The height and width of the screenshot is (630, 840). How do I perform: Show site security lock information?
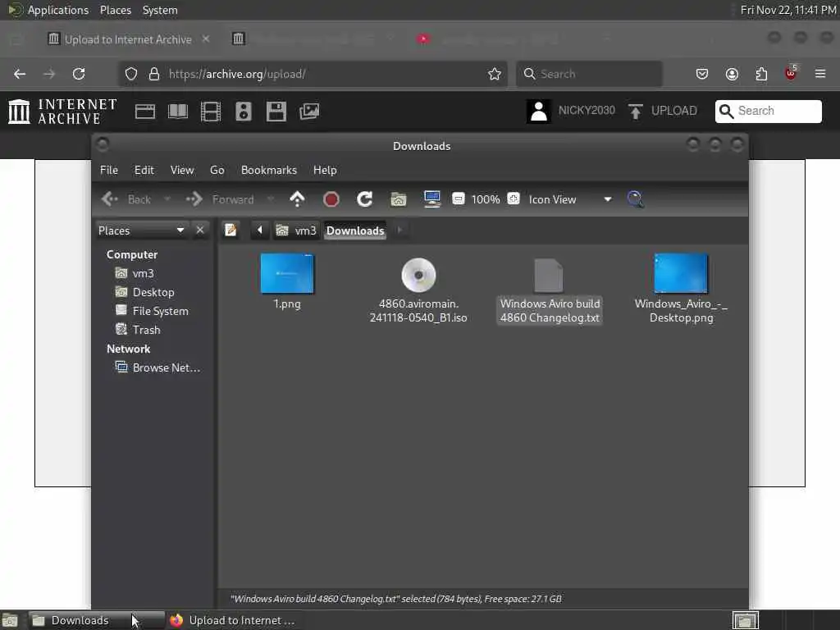(x=154, y=74)
